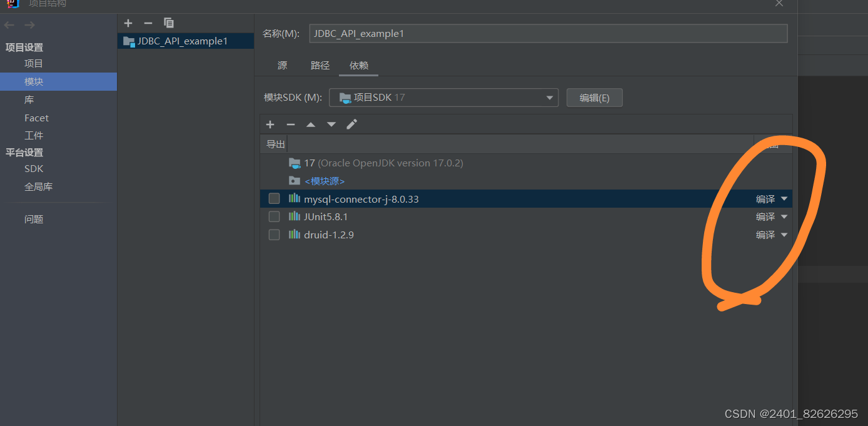Open the 问题 section in the sidebar
The image size is (868, 426).
point(34,218)
